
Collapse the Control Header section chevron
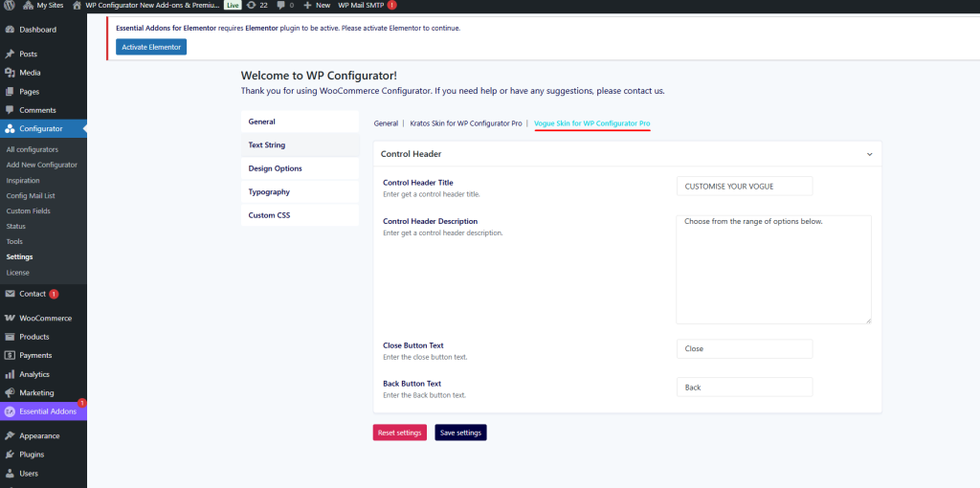869,154
